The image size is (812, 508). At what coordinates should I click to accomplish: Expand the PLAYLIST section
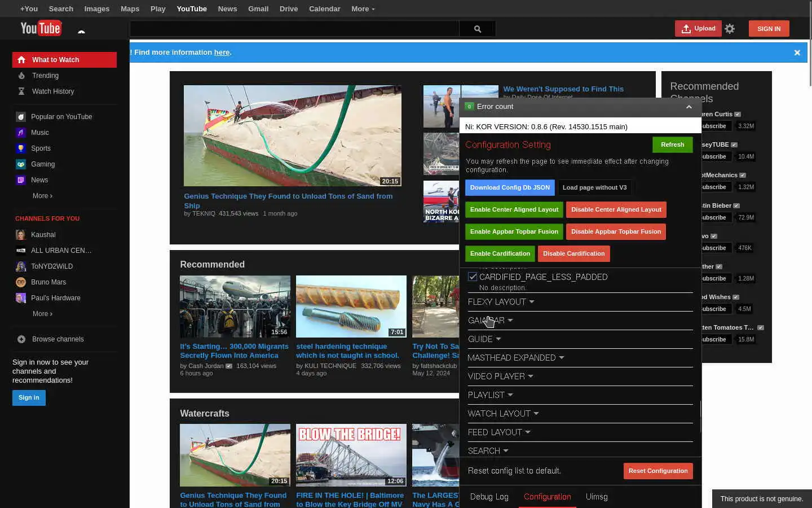click(x=490, y=395)
